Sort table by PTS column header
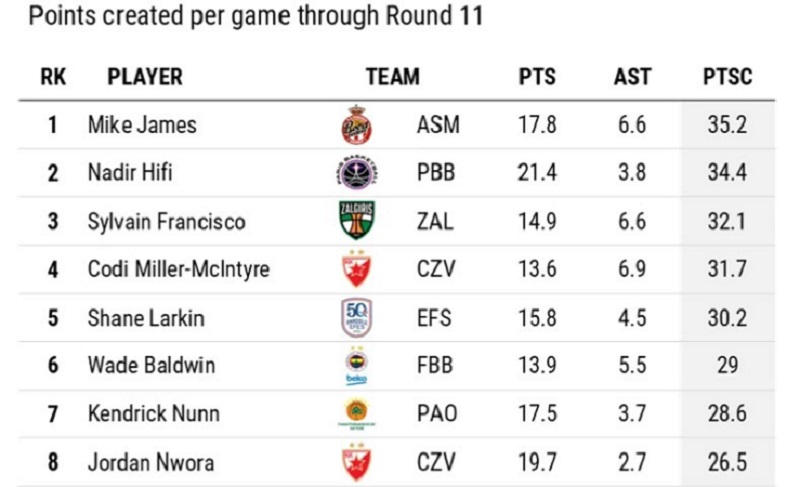The width and height of the screenshot is (800, 487). (537, 77)
